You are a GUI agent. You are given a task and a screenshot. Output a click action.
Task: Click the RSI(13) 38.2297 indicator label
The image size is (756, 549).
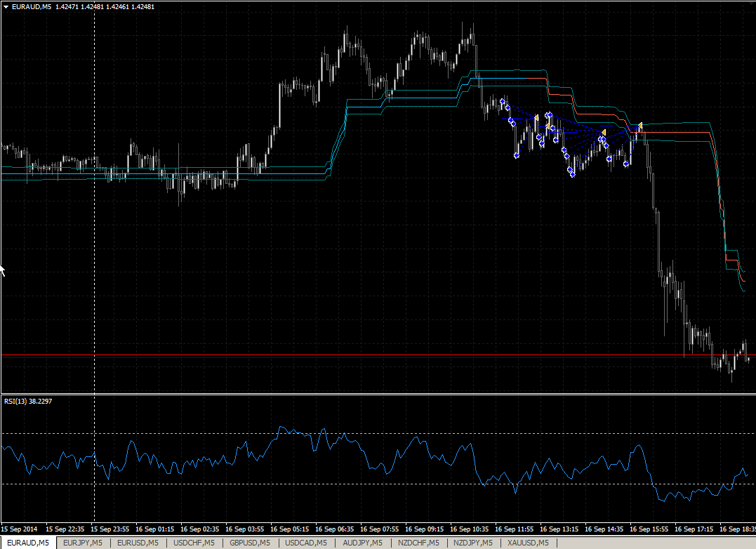point(28,401)
